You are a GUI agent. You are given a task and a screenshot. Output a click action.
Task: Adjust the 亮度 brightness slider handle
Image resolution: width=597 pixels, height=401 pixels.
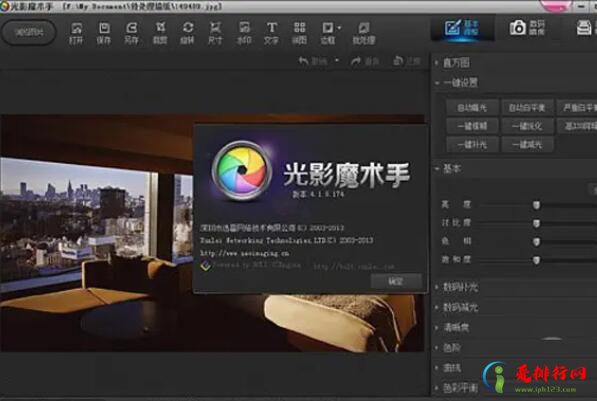(x=536, y=205)
